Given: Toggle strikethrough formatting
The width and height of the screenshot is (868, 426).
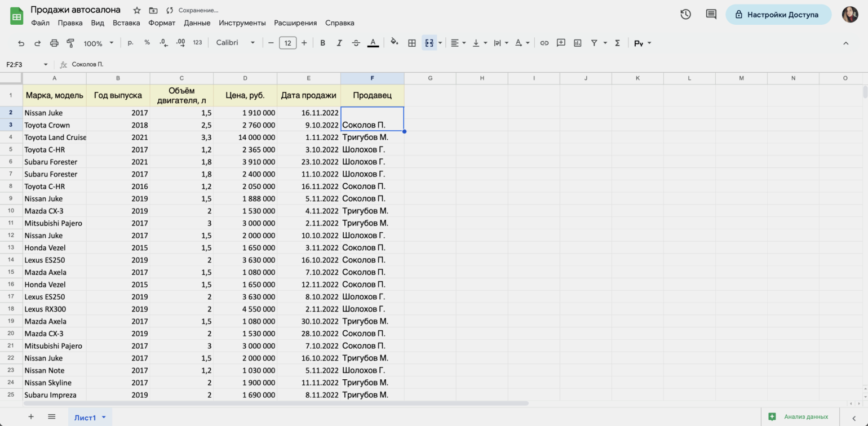Looking at the screenshot, I should click(356, 43).
